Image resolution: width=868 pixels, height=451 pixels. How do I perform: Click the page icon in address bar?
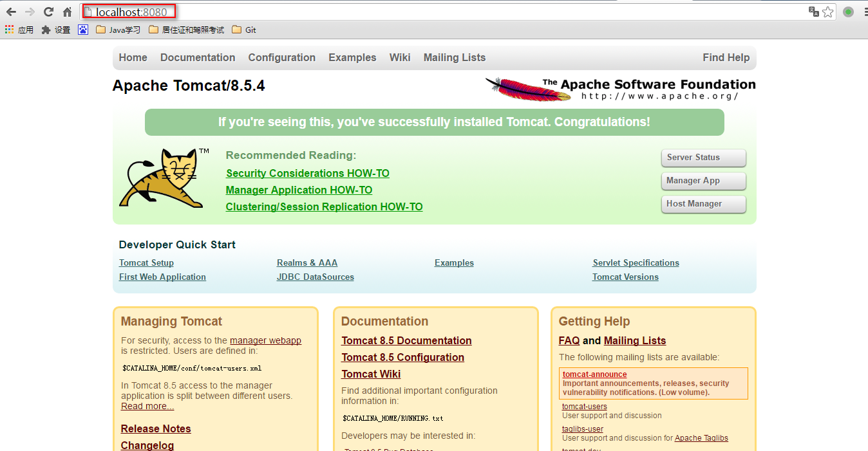pos(90,12)
